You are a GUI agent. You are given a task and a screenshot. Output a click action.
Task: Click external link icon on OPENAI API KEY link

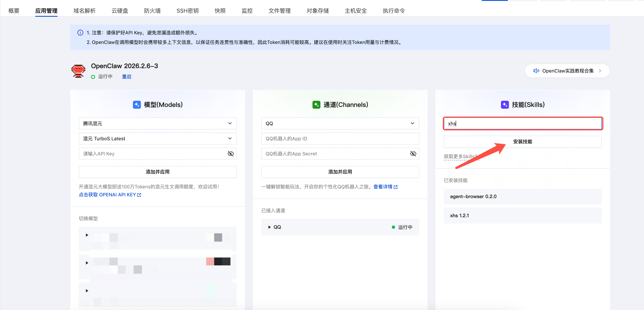click(139, 195)
